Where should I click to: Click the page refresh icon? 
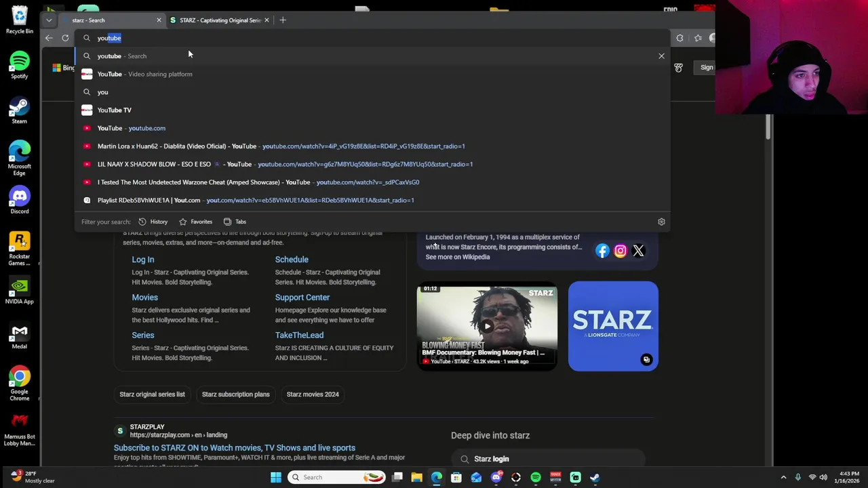click(x=65, y=38)
